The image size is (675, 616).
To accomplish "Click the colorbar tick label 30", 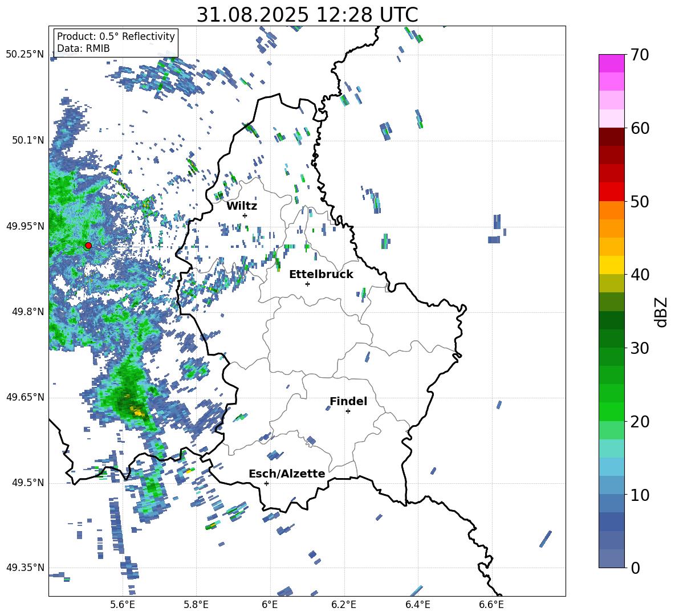I will pyautogui.click(x=640, y=348).
